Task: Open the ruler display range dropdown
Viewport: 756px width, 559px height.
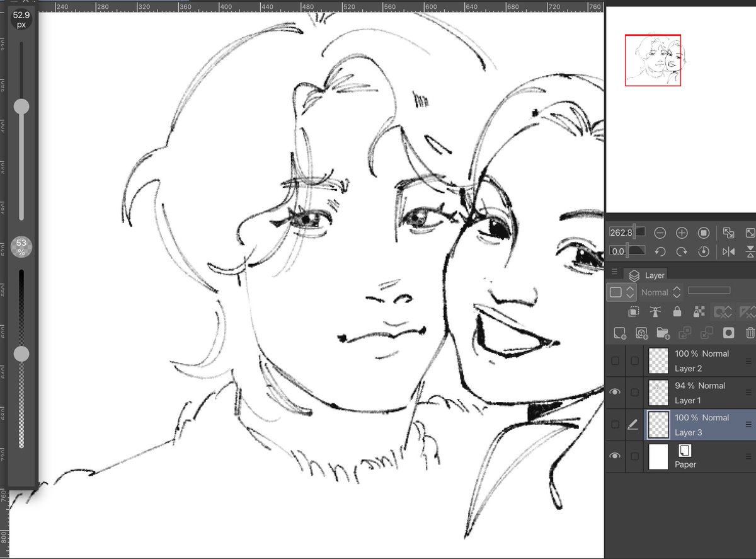Action: 747,311
